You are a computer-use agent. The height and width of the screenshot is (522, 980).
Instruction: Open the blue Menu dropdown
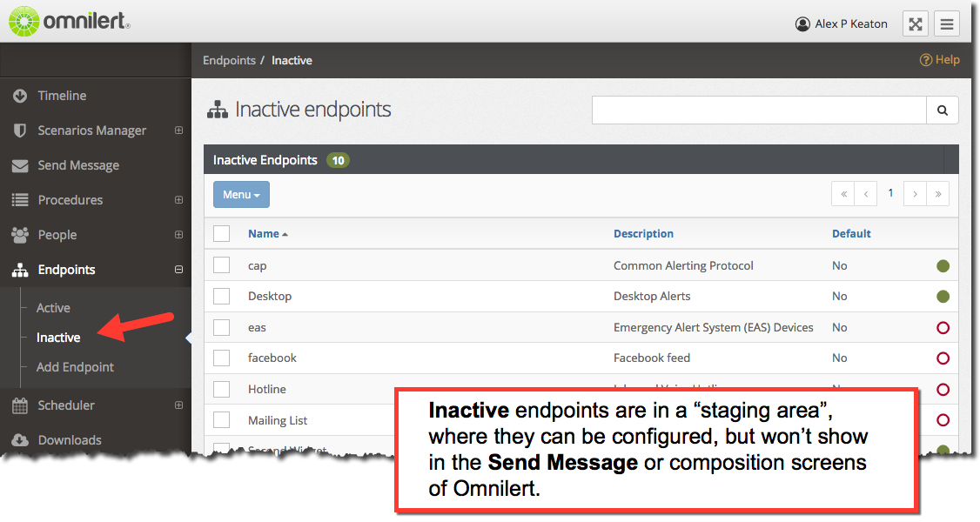point(241,195)
